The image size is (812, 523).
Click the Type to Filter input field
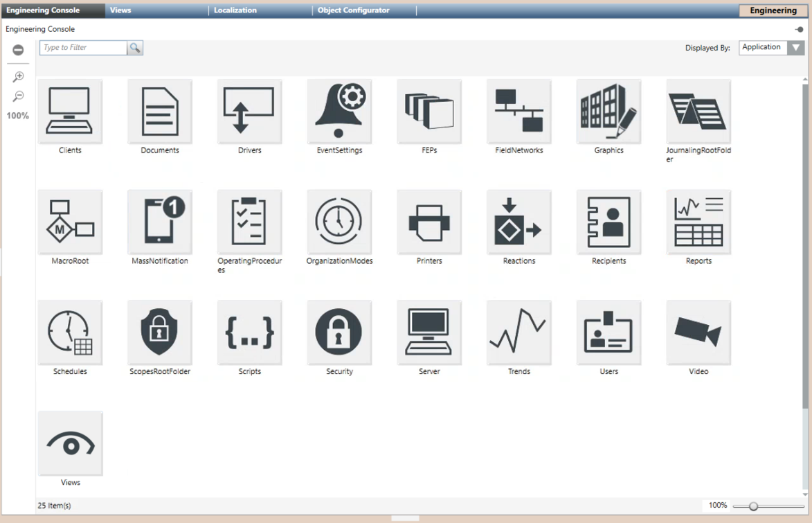point(83,48)
